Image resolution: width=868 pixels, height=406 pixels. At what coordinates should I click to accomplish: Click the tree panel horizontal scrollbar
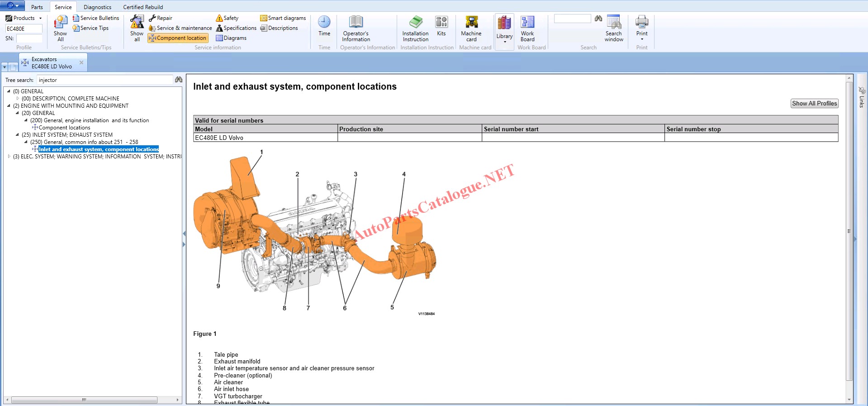click(84, 400)
